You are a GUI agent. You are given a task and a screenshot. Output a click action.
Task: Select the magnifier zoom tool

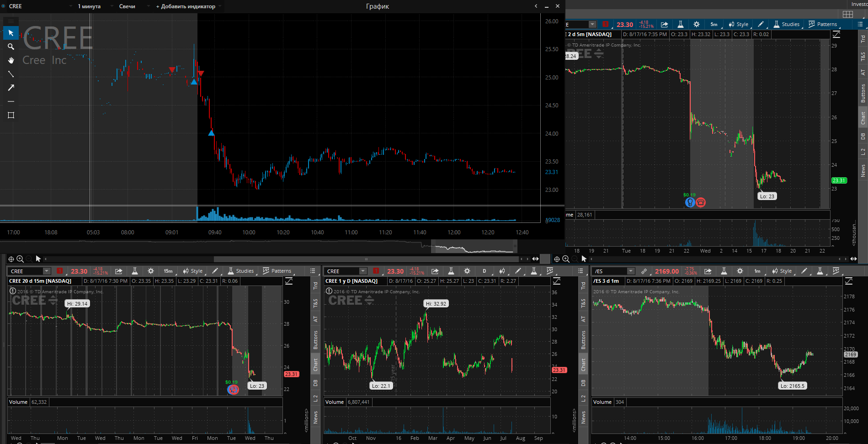click(x=11, y=47)
